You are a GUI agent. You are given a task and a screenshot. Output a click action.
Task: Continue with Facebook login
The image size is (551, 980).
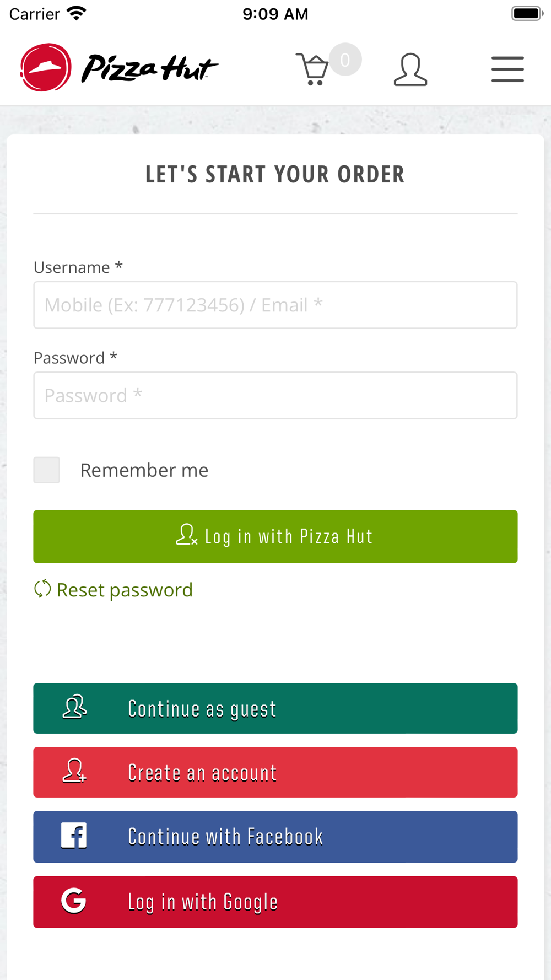pyautogui.click(x=275, y=837)
